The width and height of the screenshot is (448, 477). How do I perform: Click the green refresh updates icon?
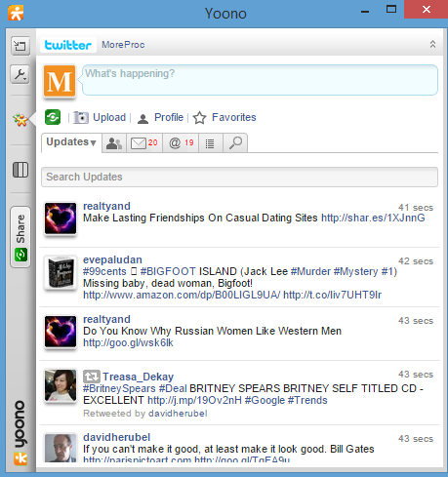click(53, 117)
